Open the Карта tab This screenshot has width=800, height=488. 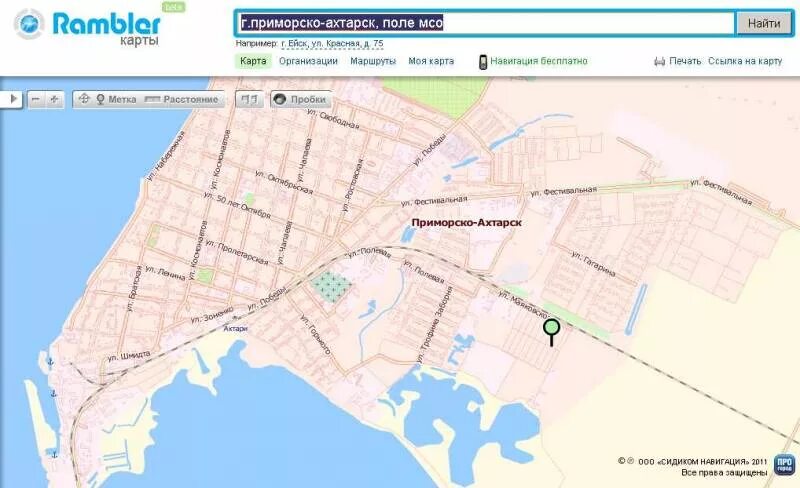[253, 61]
